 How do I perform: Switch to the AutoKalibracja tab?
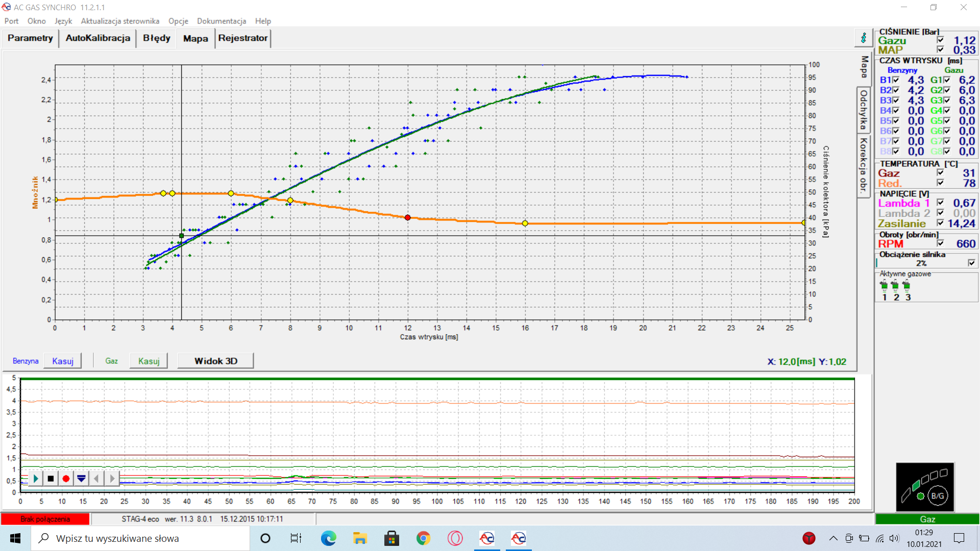click(97, 38)
